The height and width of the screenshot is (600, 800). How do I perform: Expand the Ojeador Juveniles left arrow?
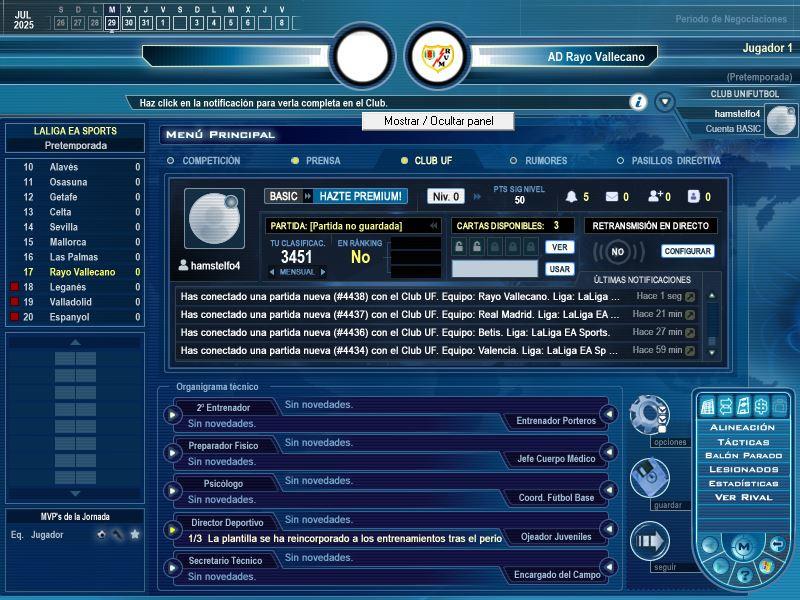click(609, 529)
